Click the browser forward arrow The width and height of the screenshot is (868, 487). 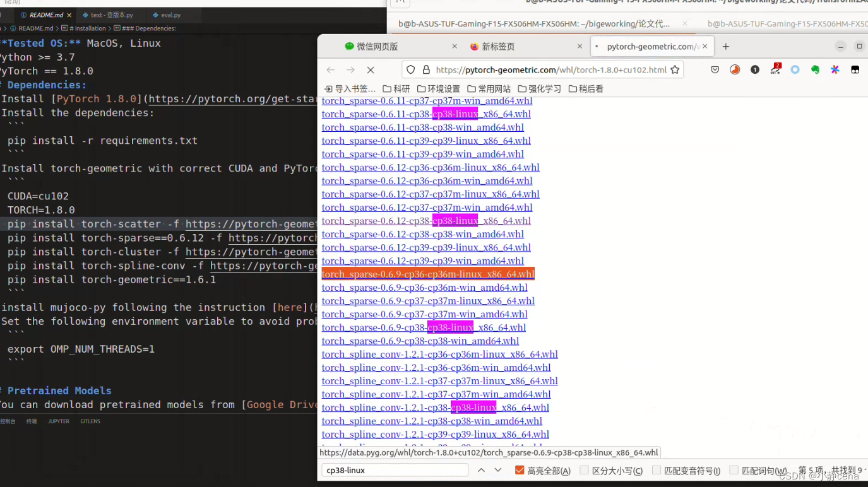tap(350, 70)
